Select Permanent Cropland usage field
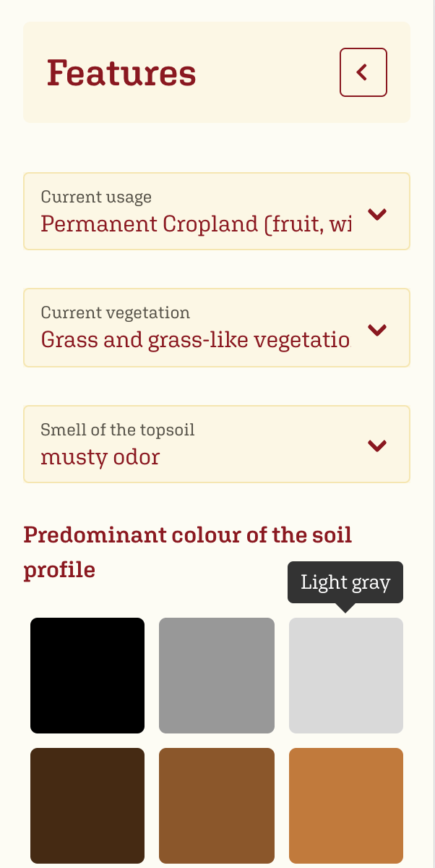The image size is (435, 868). (x=195, y=224)
